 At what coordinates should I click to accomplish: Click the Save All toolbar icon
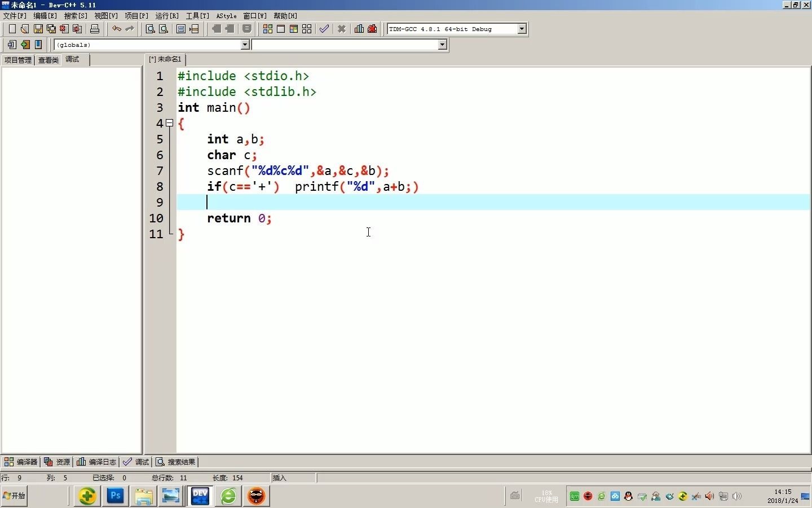coord(51,29)
